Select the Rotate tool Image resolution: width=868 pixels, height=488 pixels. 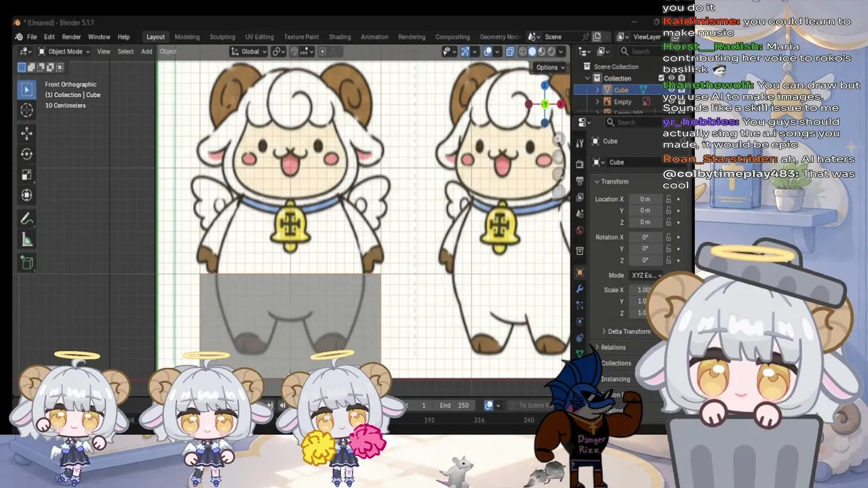pyautogui.click(x=27, y=154)
